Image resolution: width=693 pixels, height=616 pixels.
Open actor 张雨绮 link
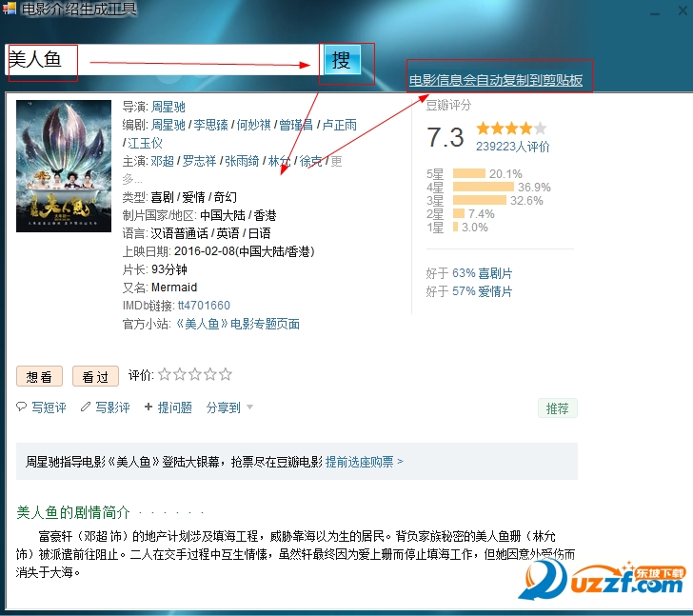(242, 161)
